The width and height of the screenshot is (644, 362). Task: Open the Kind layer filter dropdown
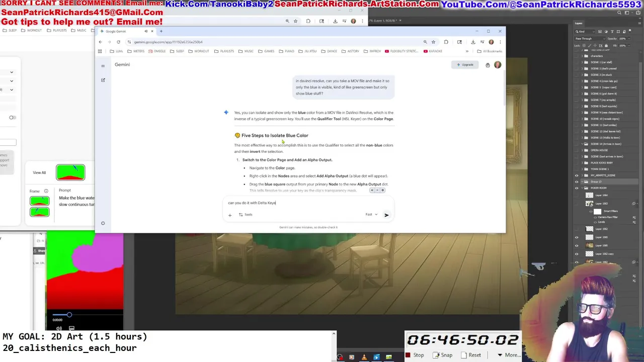pyautogui.click(x=585, y=32)
